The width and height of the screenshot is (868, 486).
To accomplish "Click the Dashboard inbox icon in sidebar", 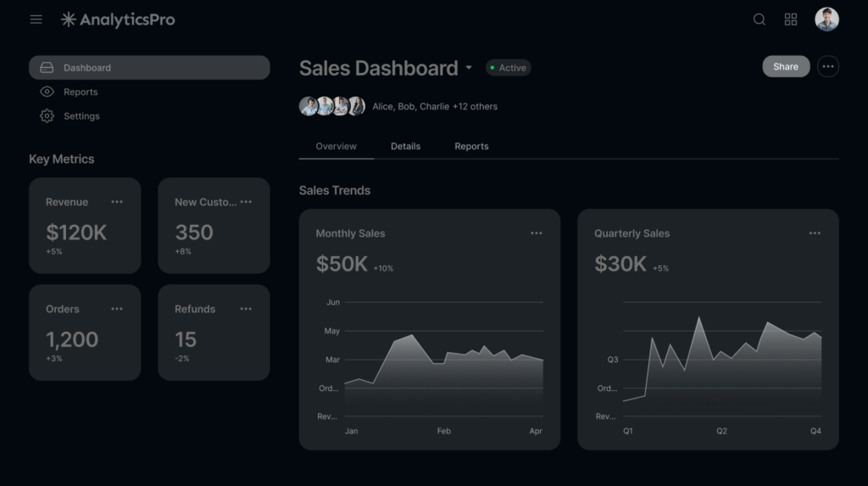I will [x=47, y=68].
